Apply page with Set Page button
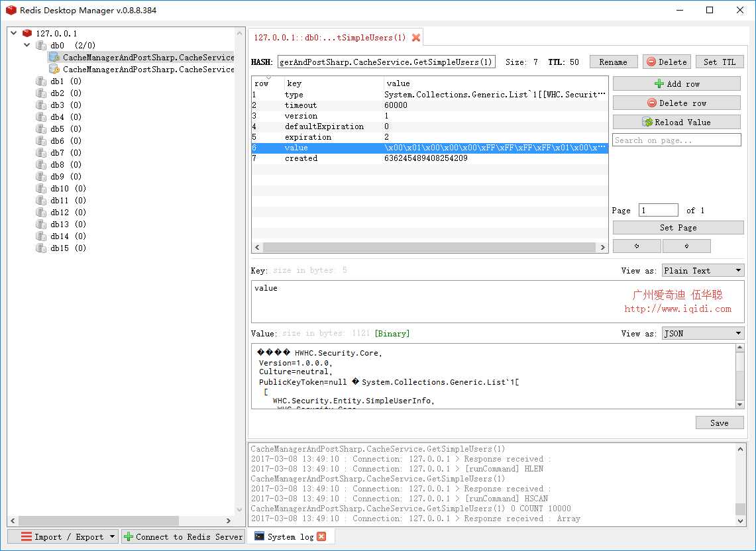This screenshot has width=756, height=551. point(678,228)
